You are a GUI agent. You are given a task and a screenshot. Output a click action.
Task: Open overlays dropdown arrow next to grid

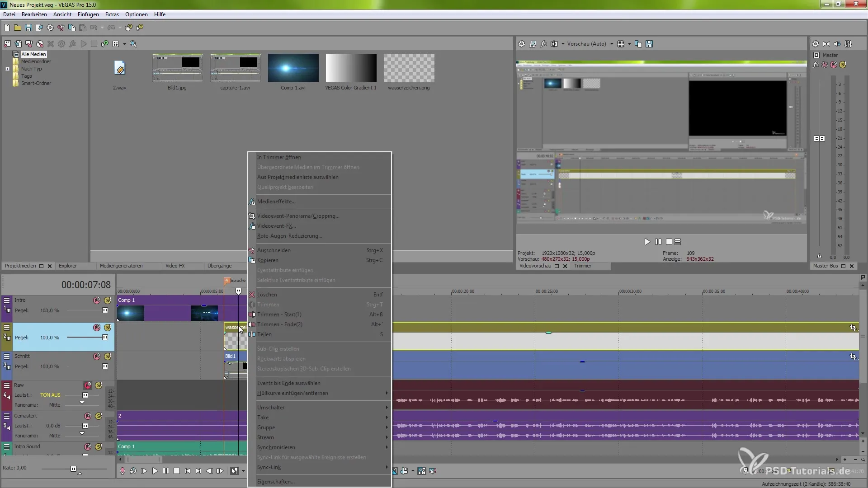pos(629,44)
